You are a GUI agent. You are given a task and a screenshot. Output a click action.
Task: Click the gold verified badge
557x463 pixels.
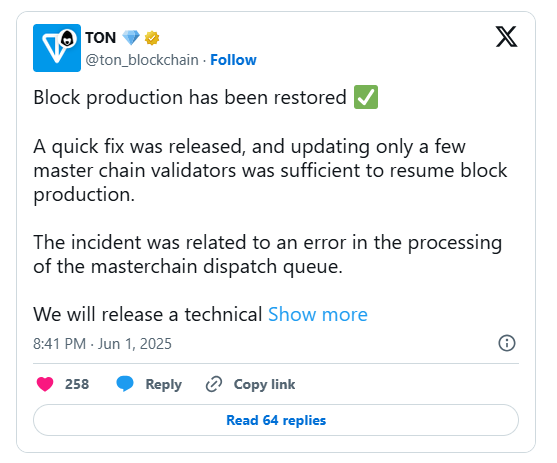pos(152,38)
